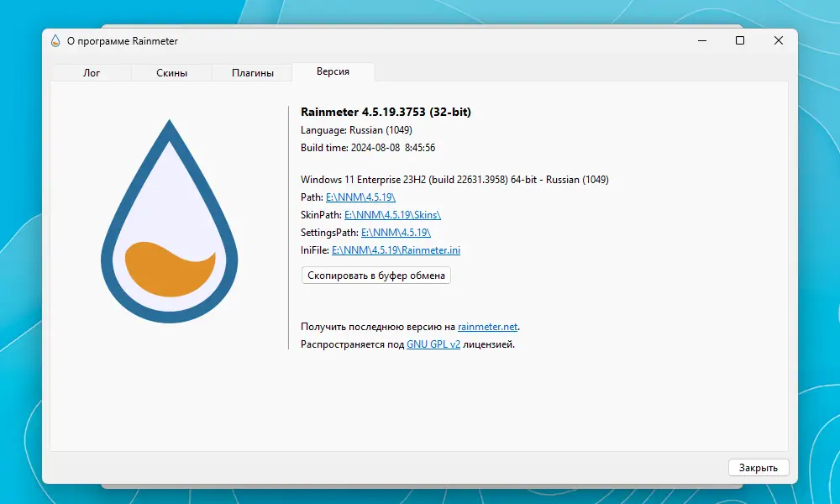840x504 pixels.
Task: Click the Windows 11 Enterprise 23H2 line
Action: 454,180
